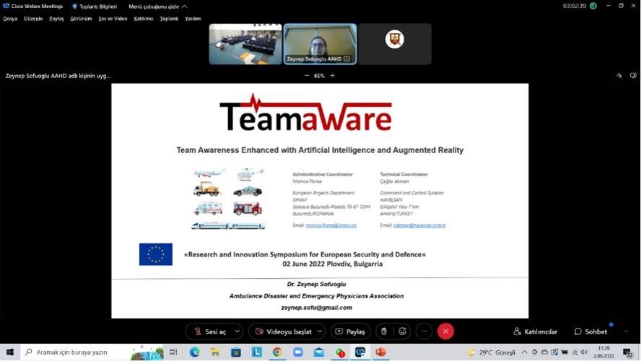Select the participant thumbnail with crest avatar
The height and width of the screenshot is (364, 644).
(395, 44)
